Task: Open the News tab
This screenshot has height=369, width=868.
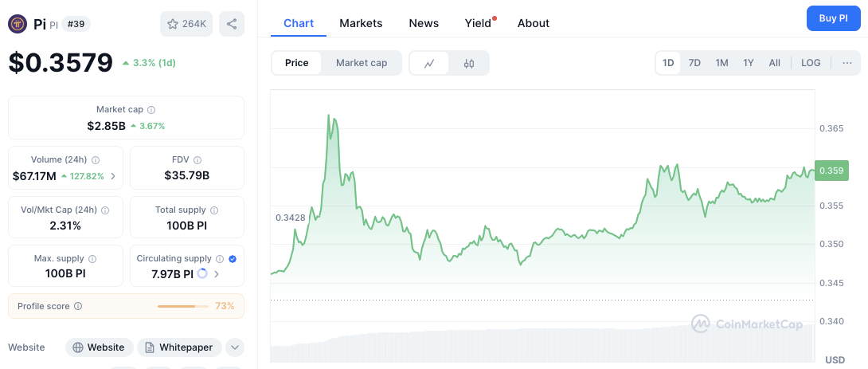Action: [x=424, y=23]
